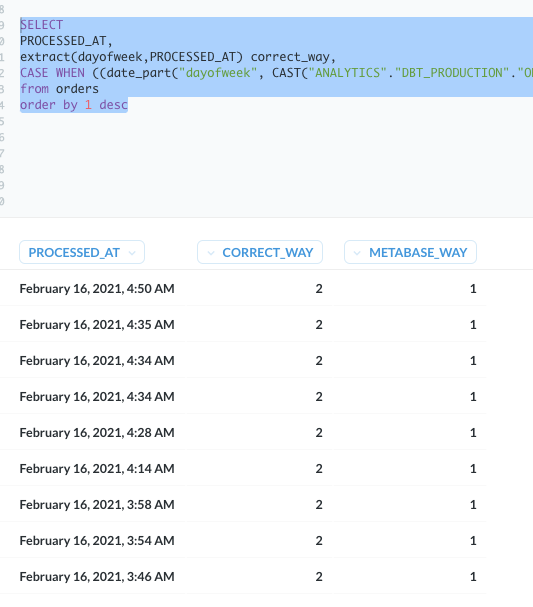Open the METABASE_WAY header chevron
This screenshot has width=533, height=607.
click(x=357, y=253)
